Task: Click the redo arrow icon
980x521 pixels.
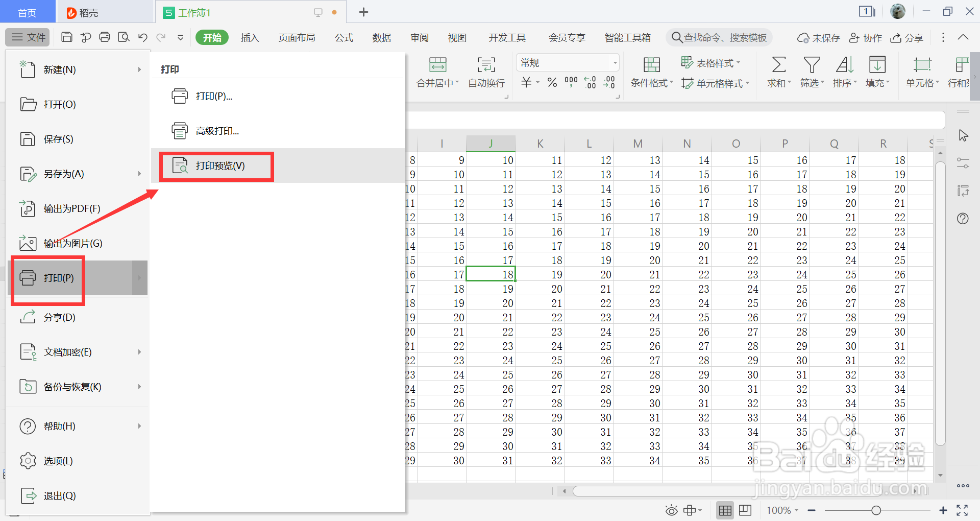Action: pyautogui.click(x=161, y=37)
